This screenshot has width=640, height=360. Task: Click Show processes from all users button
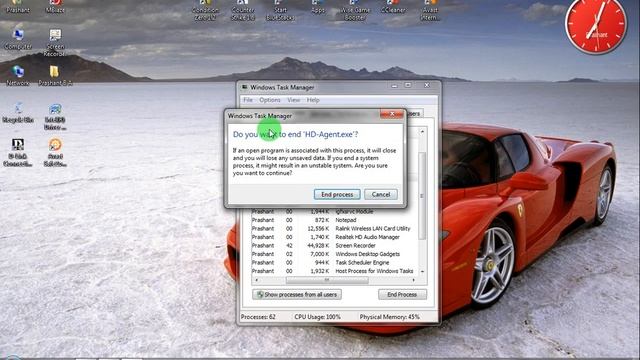click(297, 294)
